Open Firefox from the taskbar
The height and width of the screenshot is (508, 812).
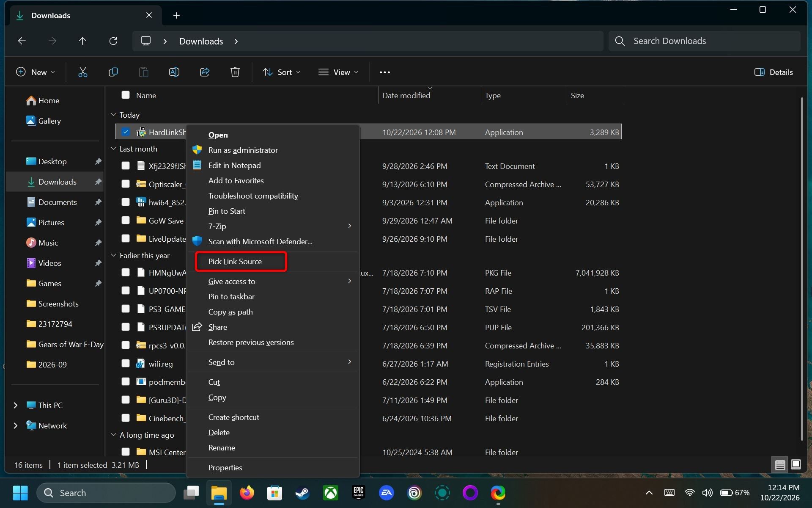(247, 493)
